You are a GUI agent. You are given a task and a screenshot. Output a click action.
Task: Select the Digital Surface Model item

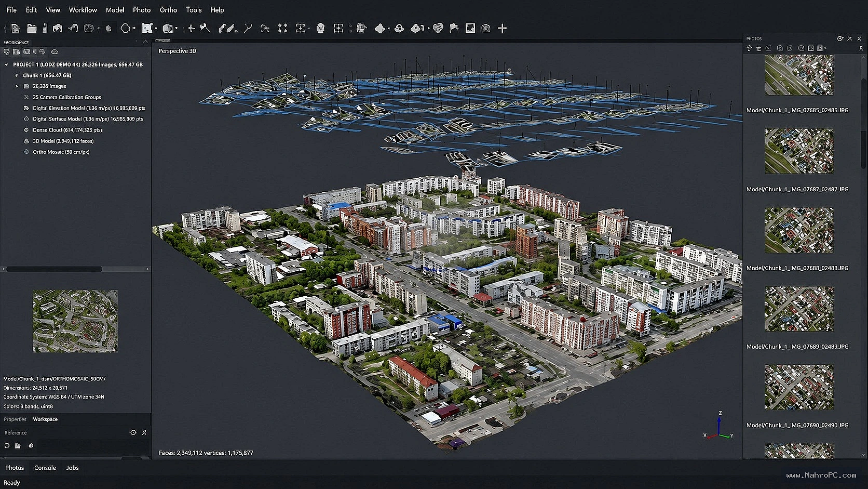point(84,119)
